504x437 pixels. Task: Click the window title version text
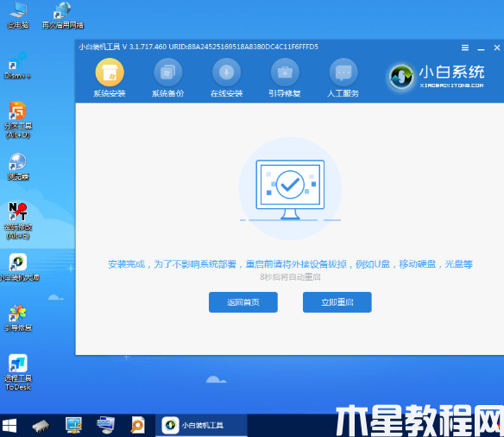pos(198,47)
